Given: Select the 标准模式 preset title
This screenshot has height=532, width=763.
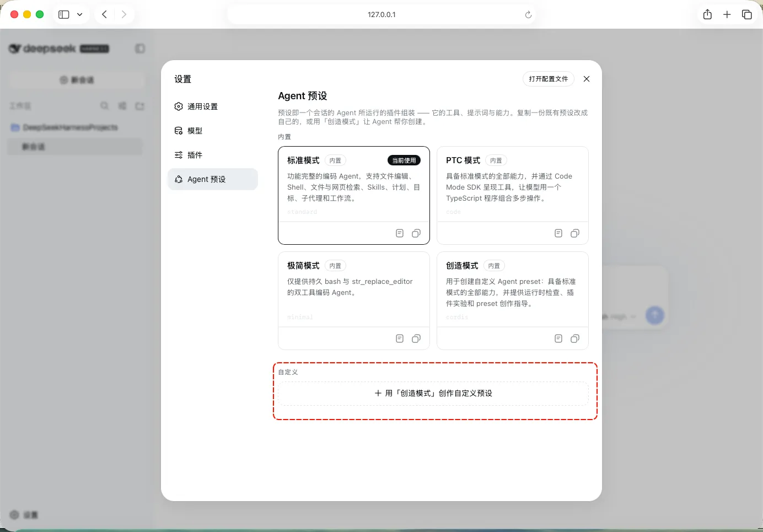Looking at the screenshot, I should click(x=303, y=160).
